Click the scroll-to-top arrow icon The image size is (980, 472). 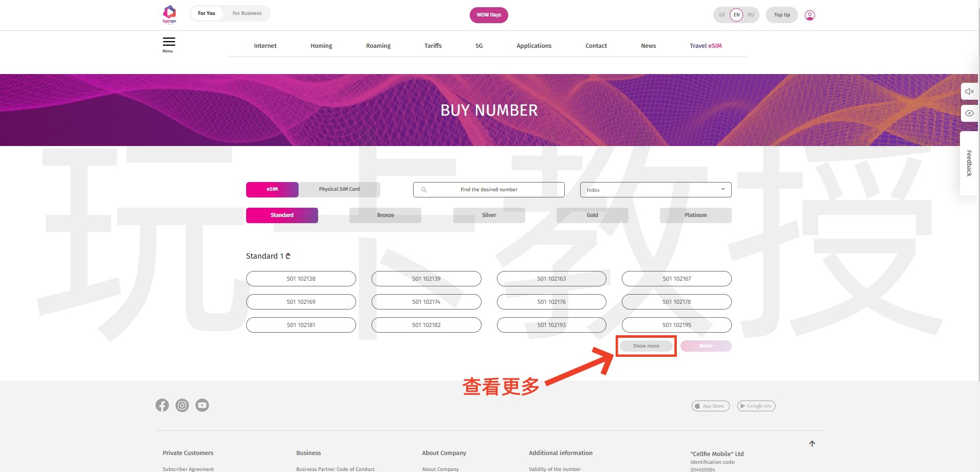812,444
